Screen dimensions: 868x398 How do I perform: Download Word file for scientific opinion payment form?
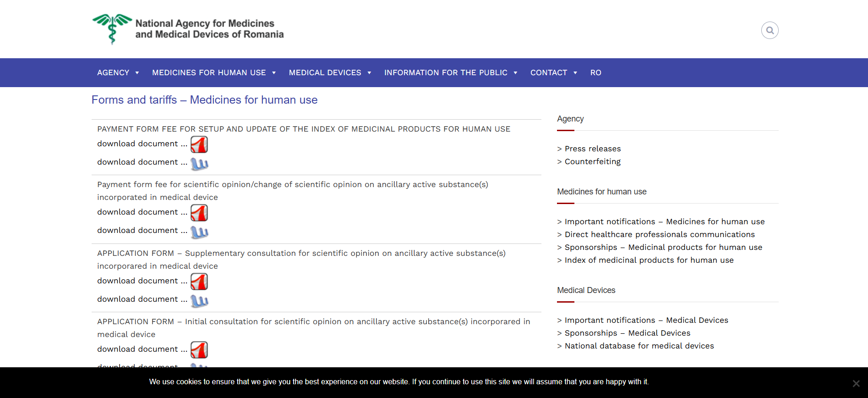pos(199,232)
